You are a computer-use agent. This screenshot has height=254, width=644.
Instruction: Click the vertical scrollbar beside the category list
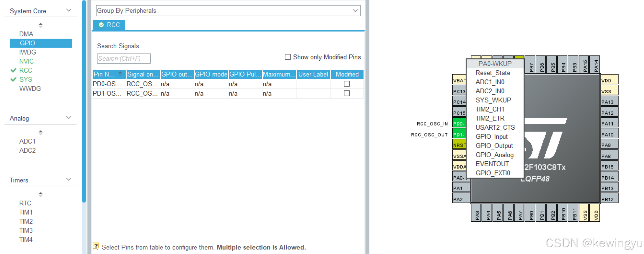tap(84, 102)
